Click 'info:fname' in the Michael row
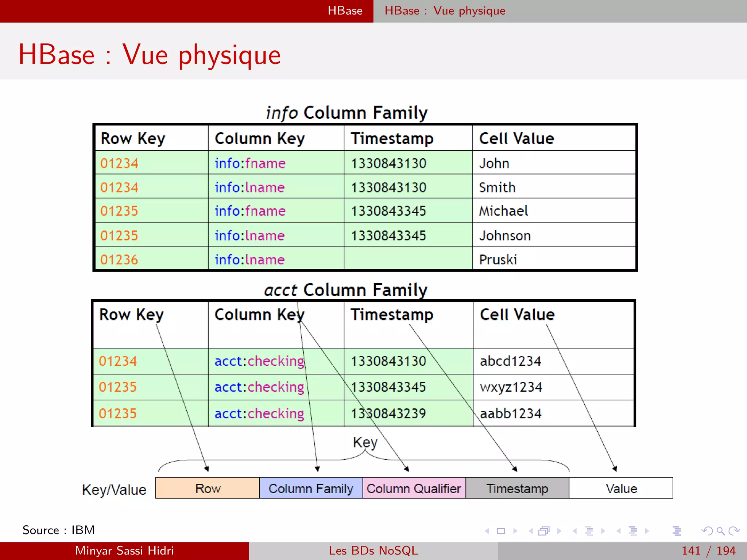Screen dimensions: 747x560 coord(250,211)
